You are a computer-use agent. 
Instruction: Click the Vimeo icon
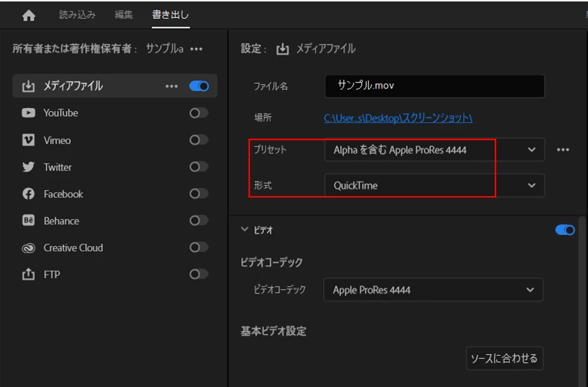point(28,140)
